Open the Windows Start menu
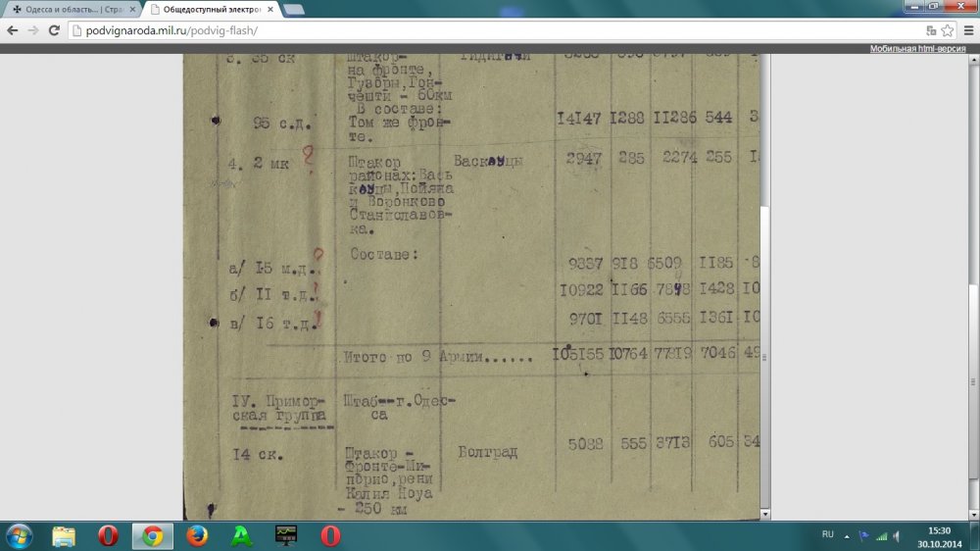The image size is (980, 551). 19,536
